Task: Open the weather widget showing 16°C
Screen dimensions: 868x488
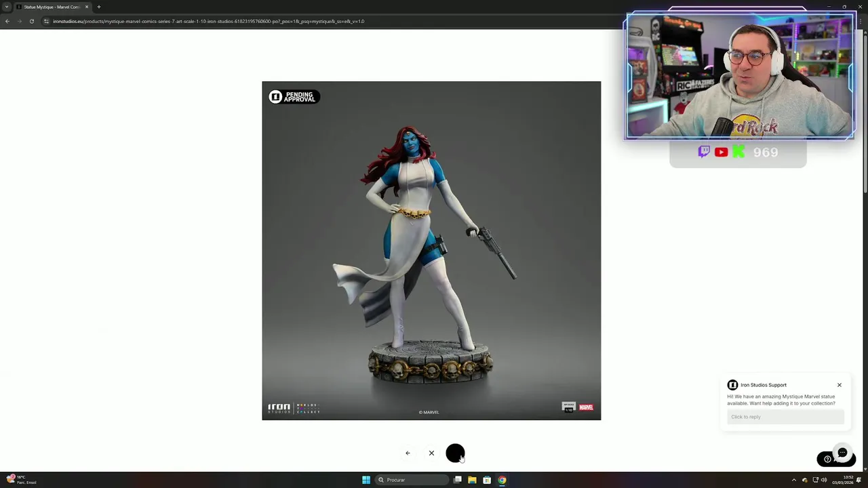Action: [x=20, y=480]
